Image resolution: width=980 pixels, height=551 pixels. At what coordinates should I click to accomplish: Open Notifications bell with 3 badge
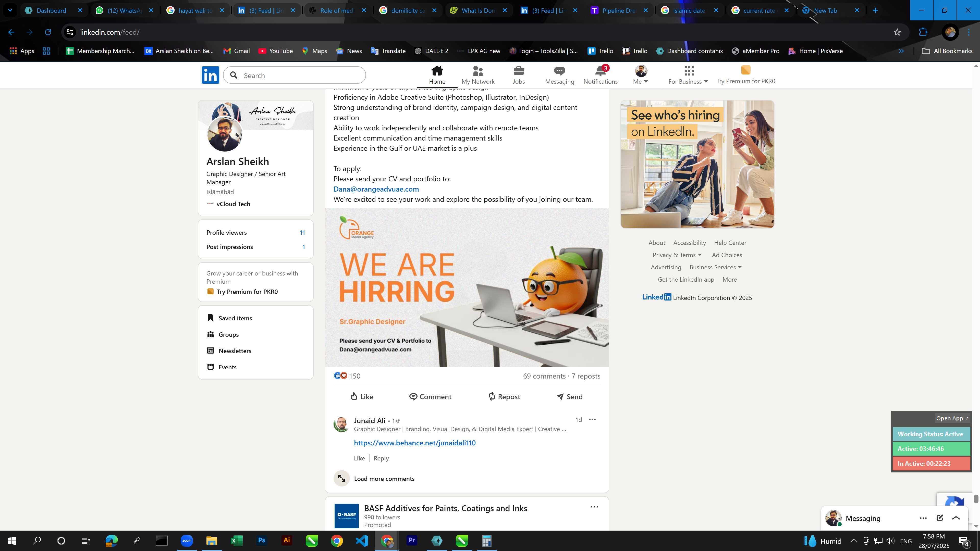click(x=600, y=75)
